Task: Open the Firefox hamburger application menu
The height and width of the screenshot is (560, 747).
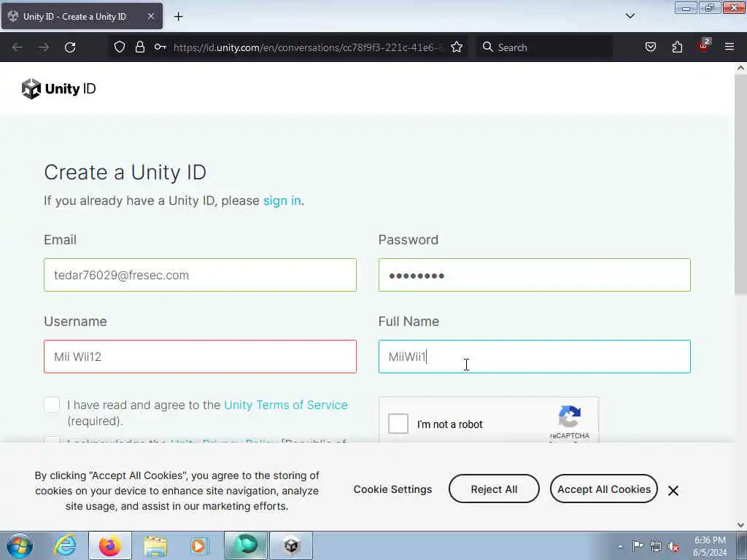Action: click(729, 47)
